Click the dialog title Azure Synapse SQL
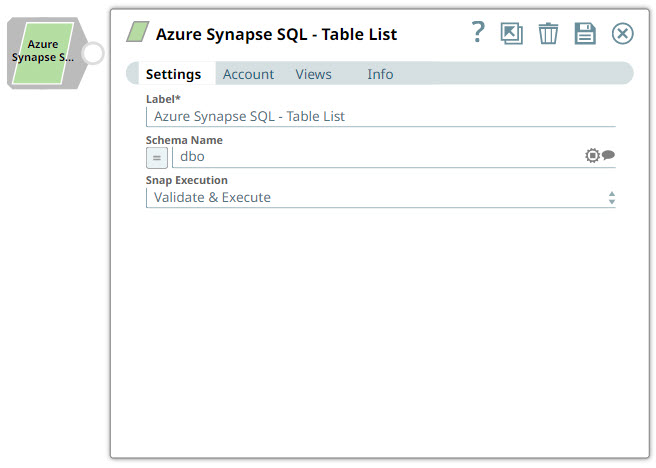The height and width of the screenshot is (468, 656). pos(276,34)
